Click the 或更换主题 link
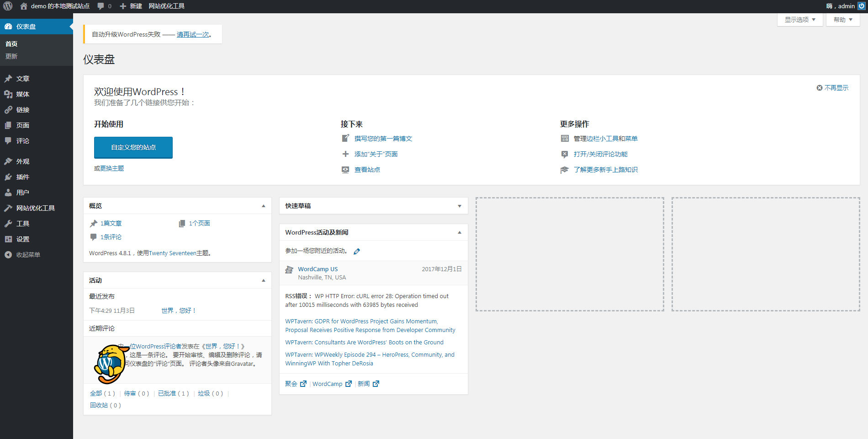 click(109, 168)
